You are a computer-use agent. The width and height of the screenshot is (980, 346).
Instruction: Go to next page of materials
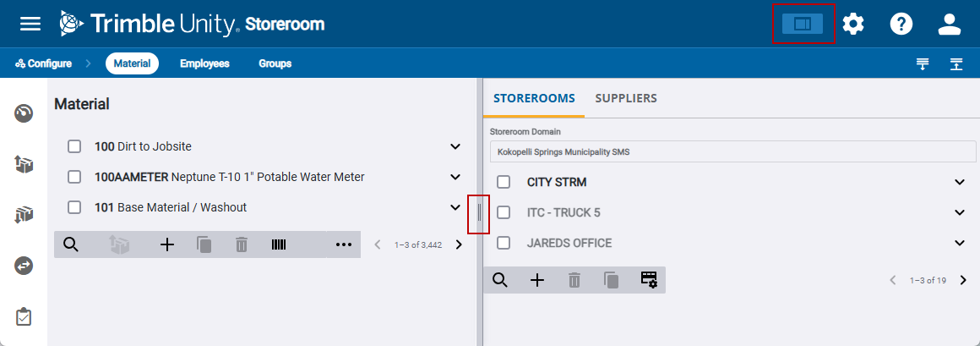[x=459, y=244]
